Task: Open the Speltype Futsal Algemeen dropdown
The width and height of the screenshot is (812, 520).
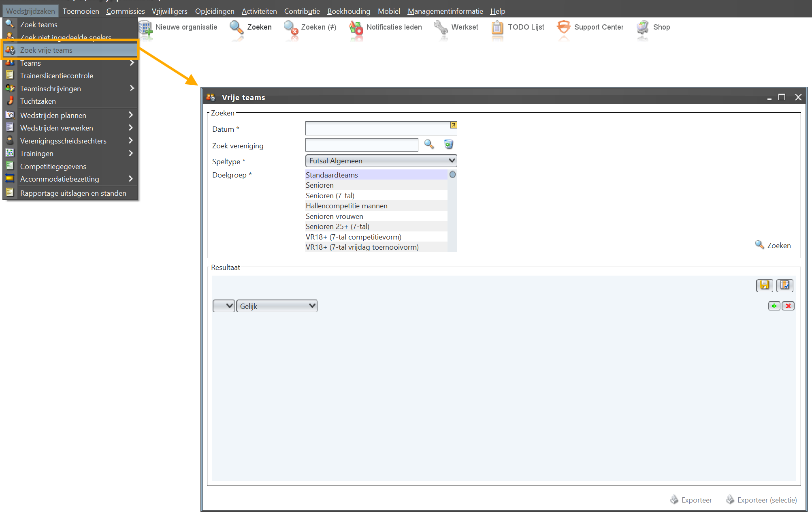Action: 381,161
